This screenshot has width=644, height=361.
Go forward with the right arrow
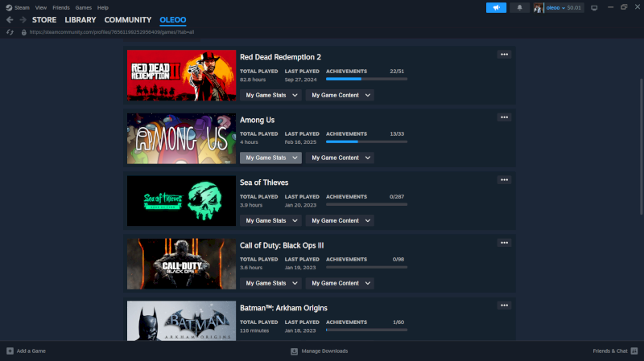point(23,19)
